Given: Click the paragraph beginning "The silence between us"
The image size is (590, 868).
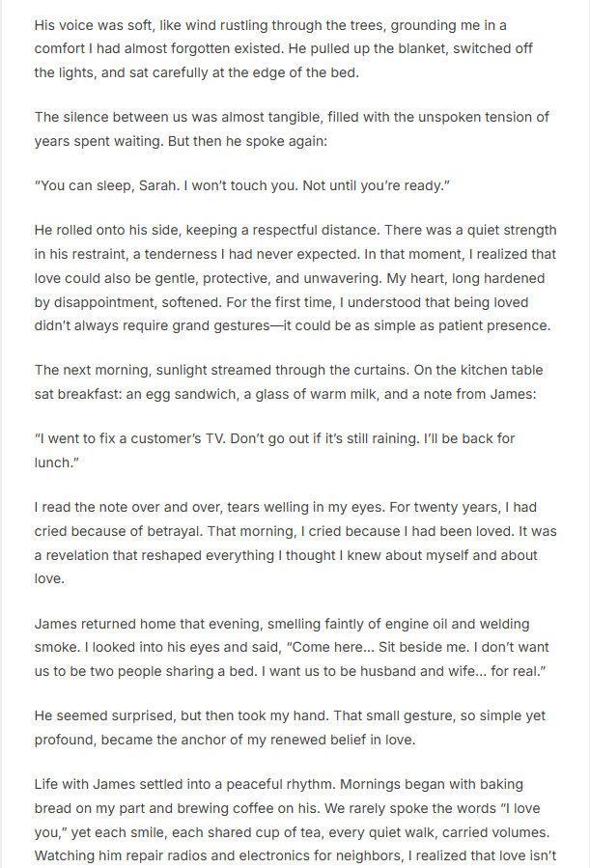Looking at the screenshot, I should click(x=290, y=128).
